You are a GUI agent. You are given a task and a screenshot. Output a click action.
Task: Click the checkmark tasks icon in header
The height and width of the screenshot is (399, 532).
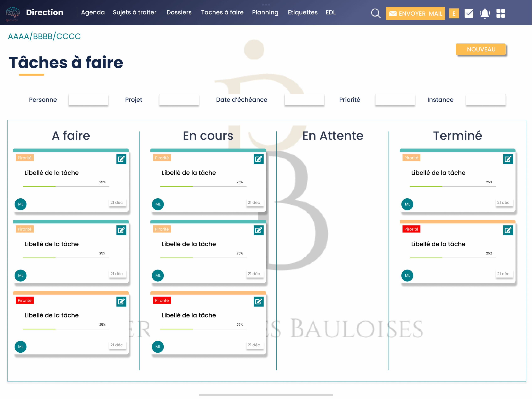tap(469, 13)
